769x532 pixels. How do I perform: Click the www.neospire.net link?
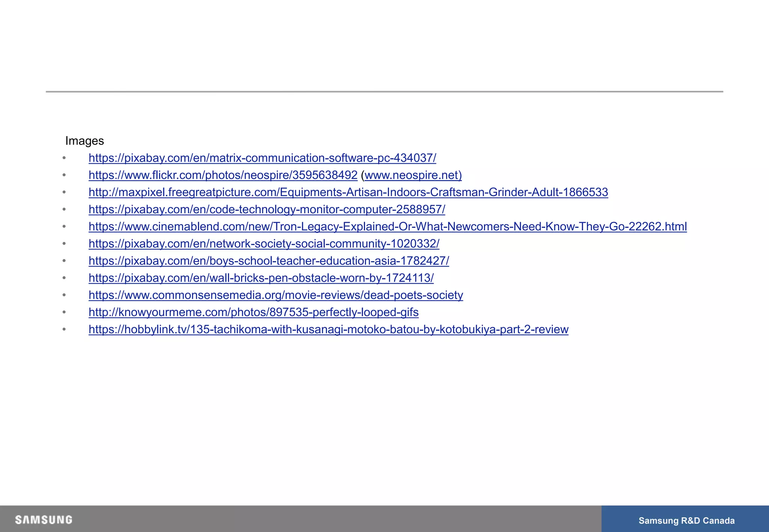coord(413,175)
